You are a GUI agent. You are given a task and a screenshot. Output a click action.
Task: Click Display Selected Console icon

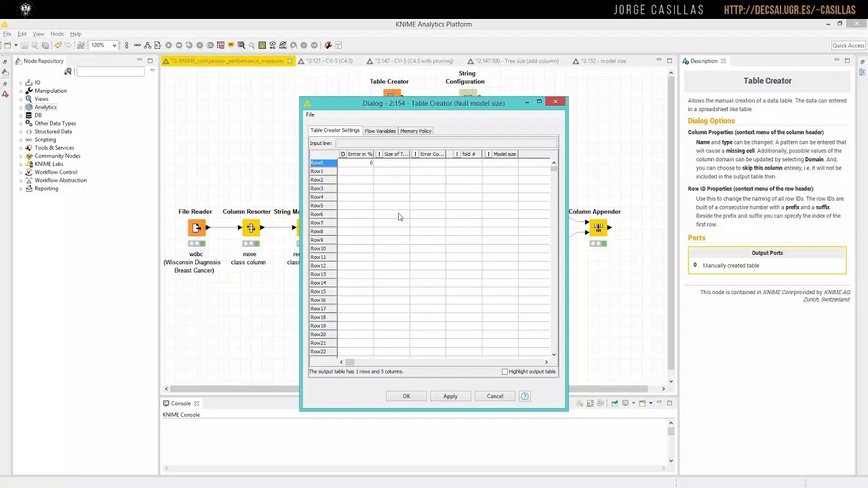[625, 403]
